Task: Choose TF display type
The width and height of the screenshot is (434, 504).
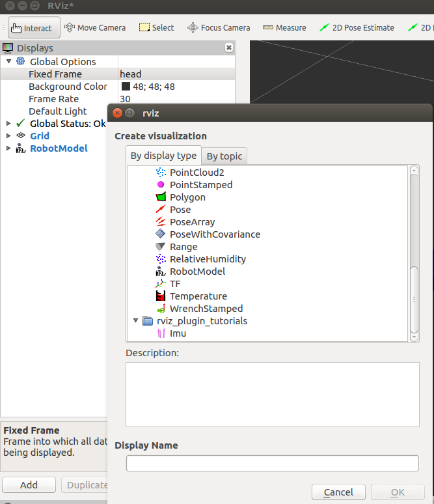Action: click(175, 284)
